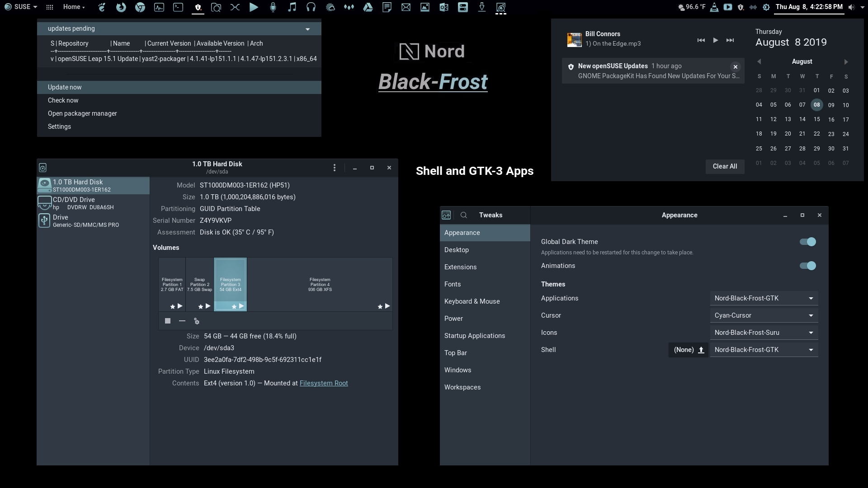Play the On the Edge.mp3 track
Image resolution: width=868 pixels, height=488 pixels.
pyautogui.click(x=715, y=40)
